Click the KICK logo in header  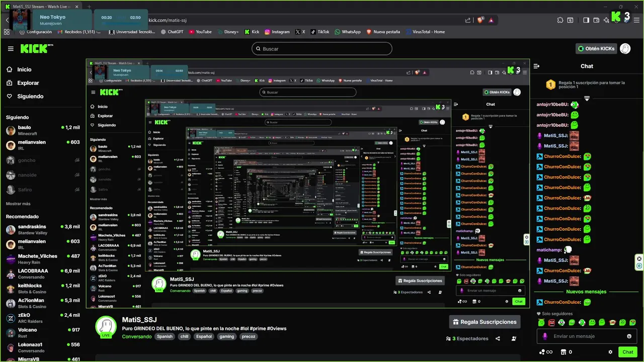coord(37,48)
